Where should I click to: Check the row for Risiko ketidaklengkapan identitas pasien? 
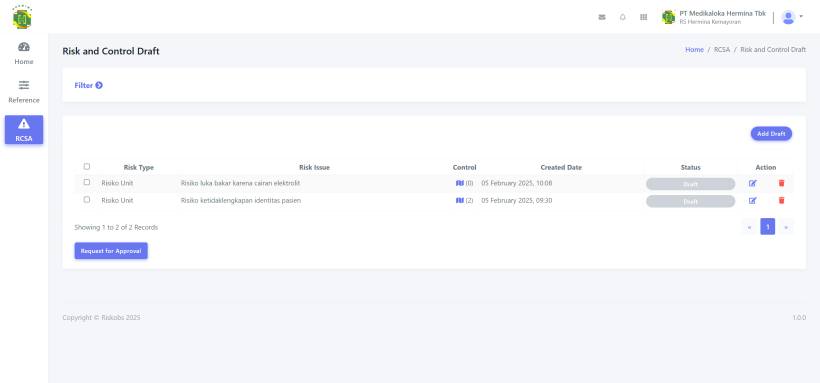87,199
